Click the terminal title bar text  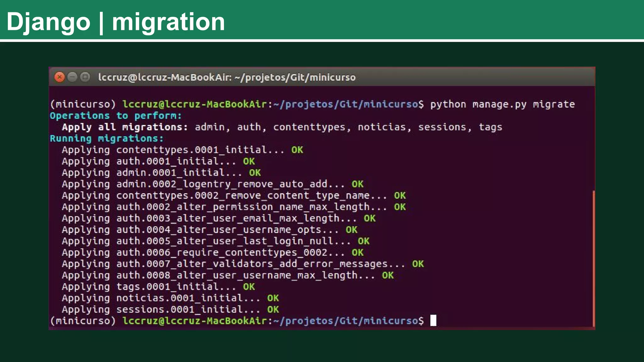pos(227,77)
